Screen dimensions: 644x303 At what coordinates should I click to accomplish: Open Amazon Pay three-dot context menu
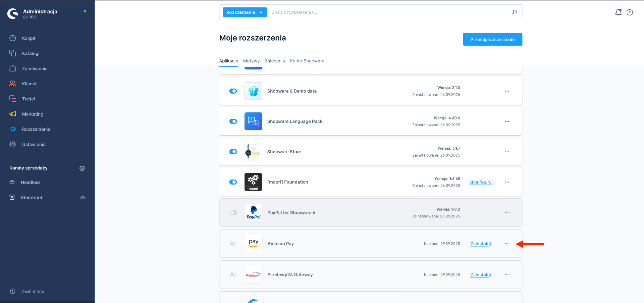(x=506, y=244)
